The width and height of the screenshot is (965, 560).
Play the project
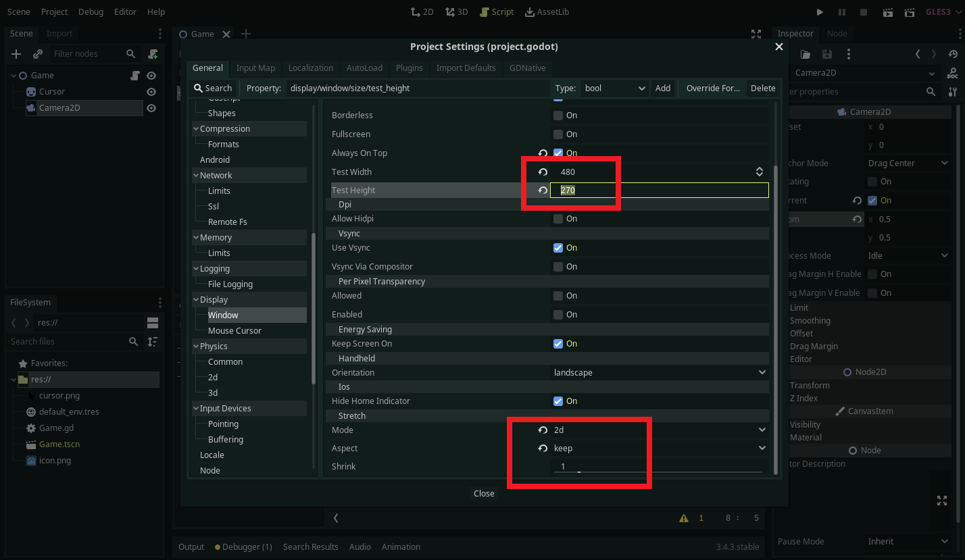[819, 11]
